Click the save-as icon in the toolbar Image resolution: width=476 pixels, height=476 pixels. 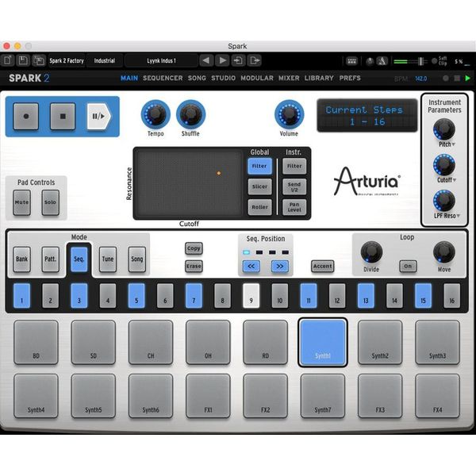click(39, 60)
